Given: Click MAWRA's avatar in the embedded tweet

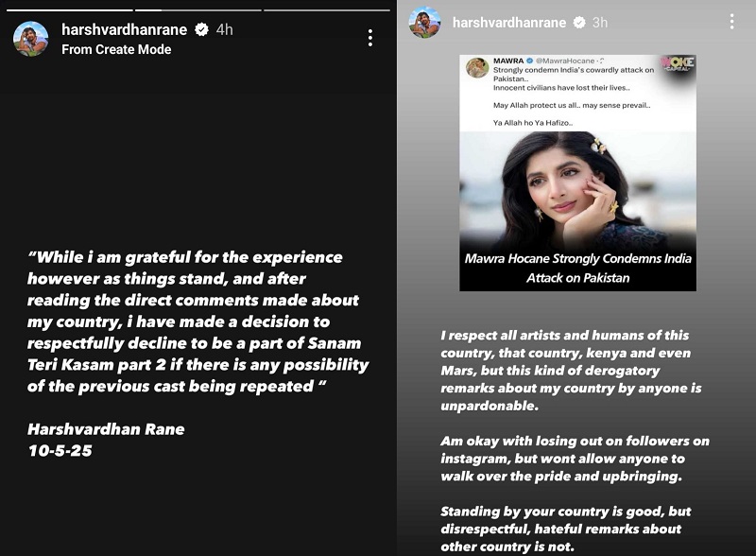Looking at the screenshot, I should [477, 68].
